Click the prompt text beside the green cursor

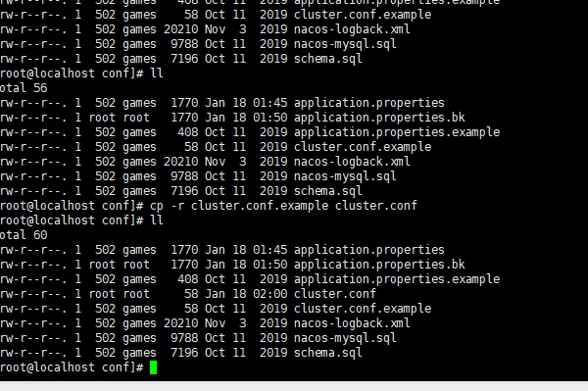pyautogui.click(x=72, y=367)
